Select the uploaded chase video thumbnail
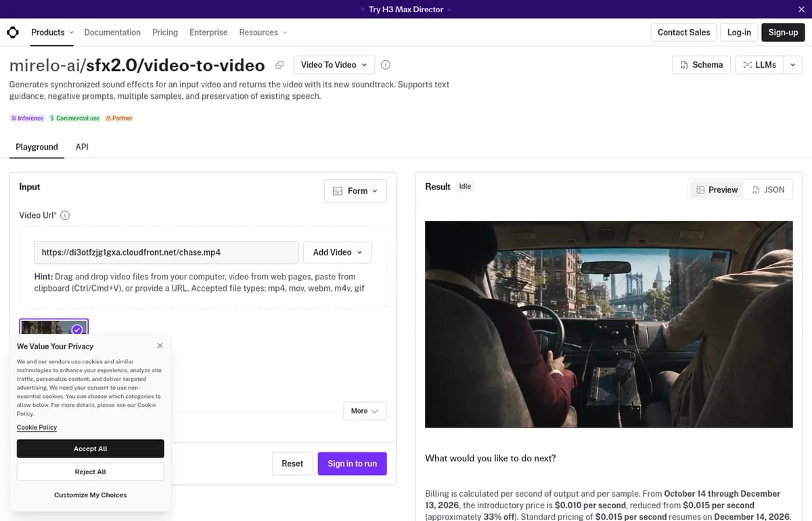The image size is (812, 521). (54, 328)
